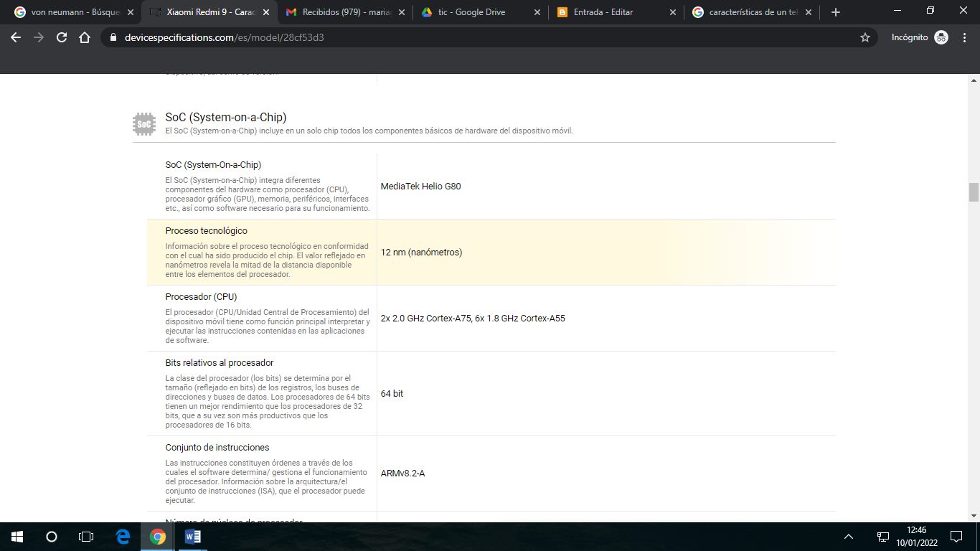This screenshot has height=551, width=980.
Task: Launch Microsoft Edge from taskbar
Action: click(x=123, y=536)
